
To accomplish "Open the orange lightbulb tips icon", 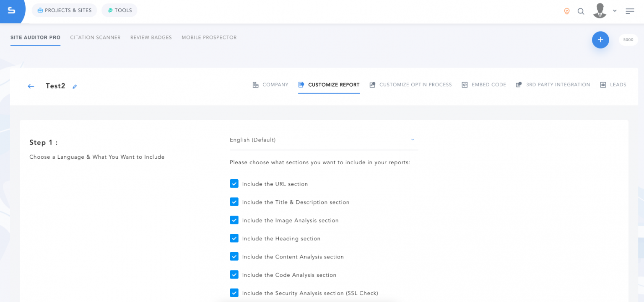I will (x=567, y=11).
